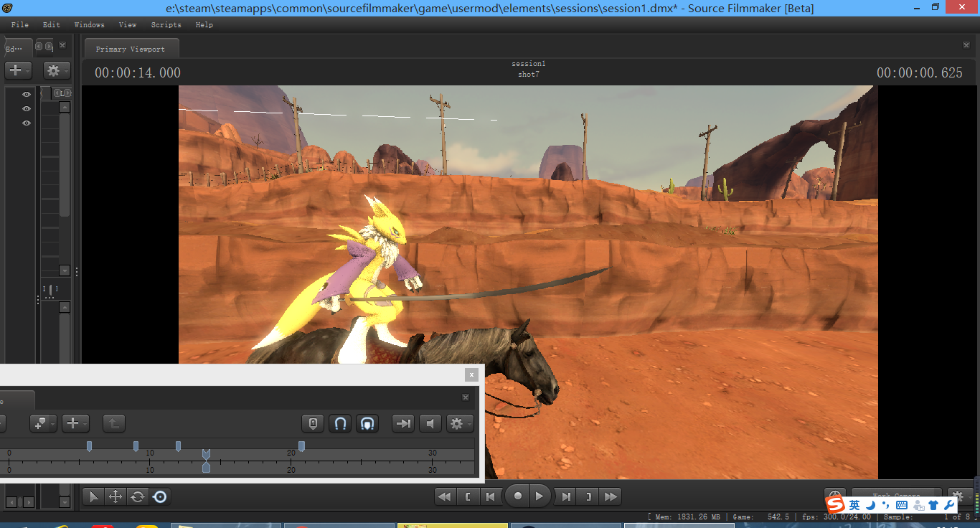The image size is (980, 528).
Task: Open the animation set plus dropdown
Action: pos(18,70)
